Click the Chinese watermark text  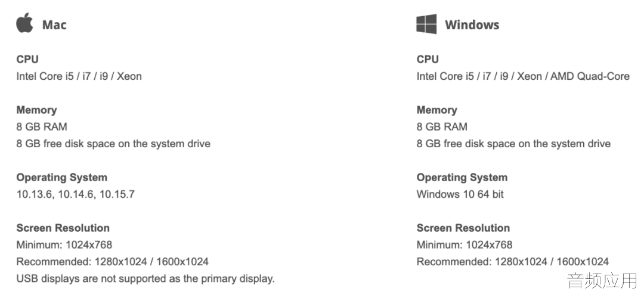coord(602,281)
